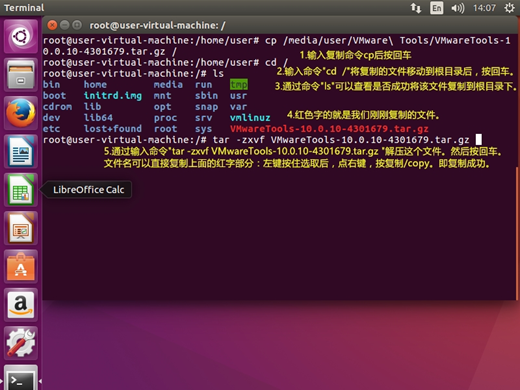
Task: Minimize the terminal window
Action: (x=65, y=25)
